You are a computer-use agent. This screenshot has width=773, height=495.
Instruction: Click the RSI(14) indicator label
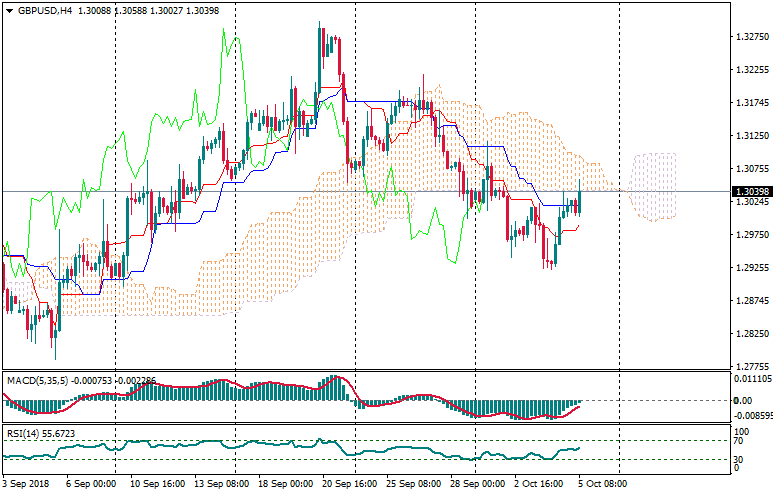[x=22, y=432]
